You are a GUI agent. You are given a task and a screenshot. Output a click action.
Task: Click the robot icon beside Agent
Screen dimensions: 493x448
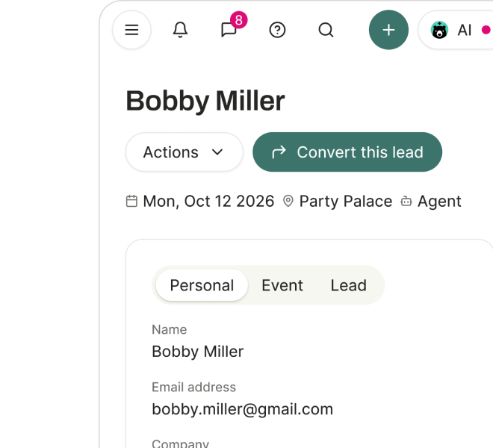(x=406, y=201)
